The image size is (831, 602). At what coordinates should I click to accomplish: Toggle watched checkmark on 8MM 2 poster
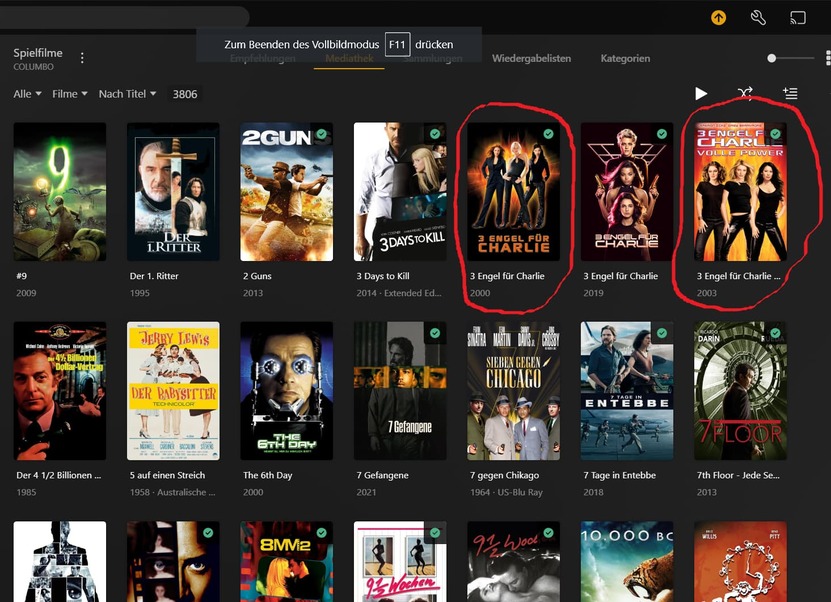tap(322, 533)
